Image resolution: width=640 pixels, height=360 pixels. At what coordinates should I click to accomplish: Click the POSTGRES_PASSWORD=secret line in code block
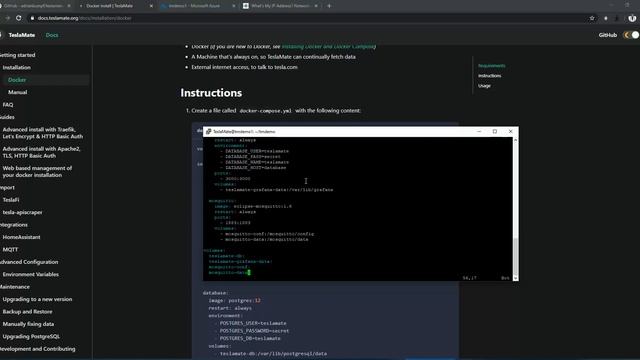pos(254,331)
